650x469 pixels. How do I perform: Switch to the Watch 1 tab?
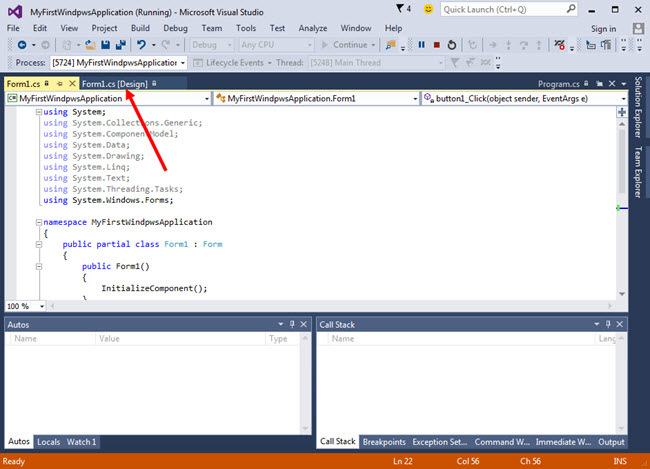(x=81, y=442)
